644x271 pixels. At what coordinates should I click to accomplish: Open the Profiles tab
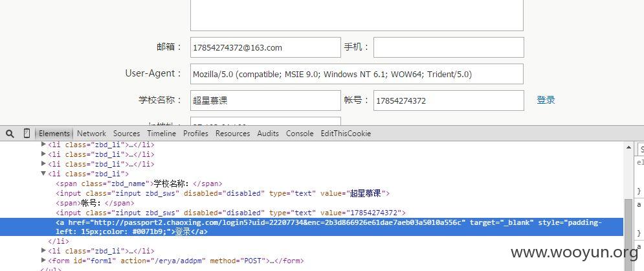195,134
